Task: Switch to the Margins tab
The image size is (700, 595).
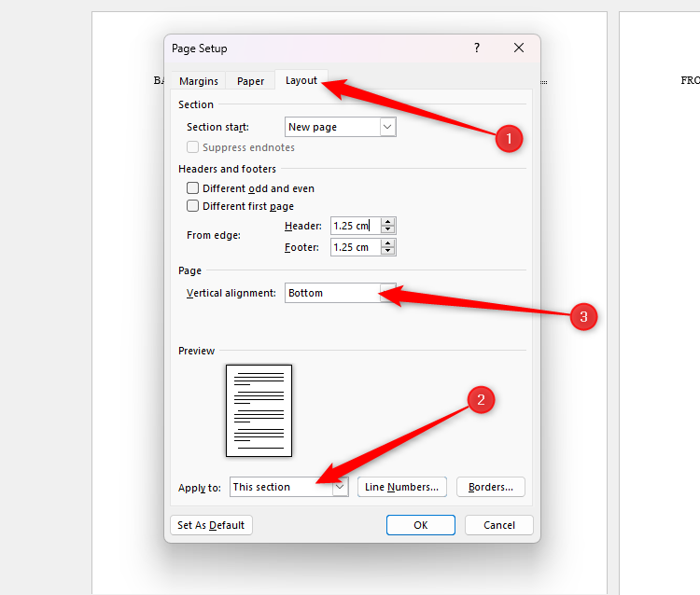Action: pos(198,81)
